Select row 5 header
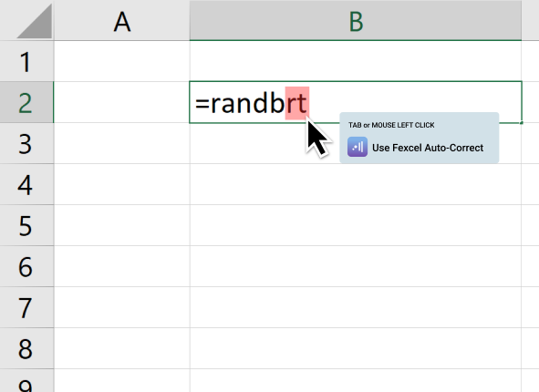Viewport: 539px width, 392px height. point(26,225)
